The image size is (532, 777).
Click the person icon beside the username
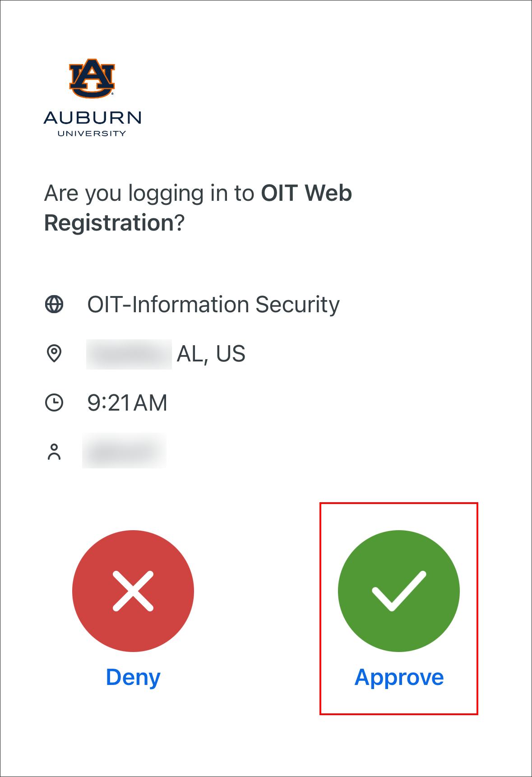[x=54, y=451]
